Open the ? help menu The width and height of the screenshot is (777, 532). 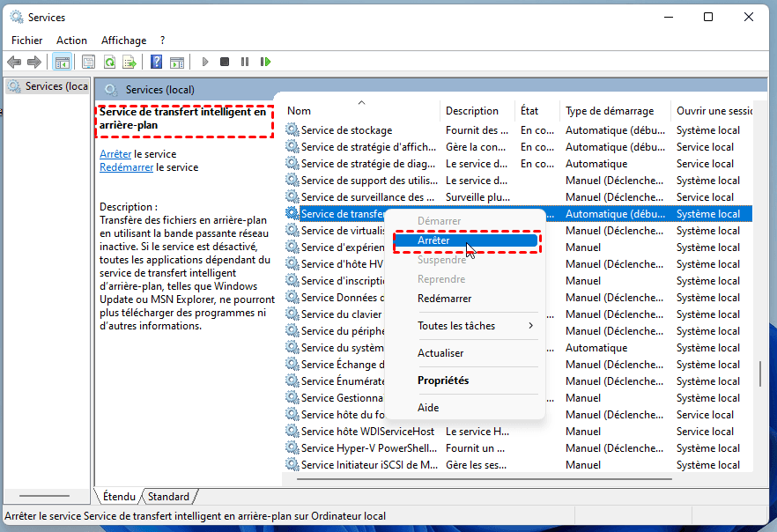(162, 41)
